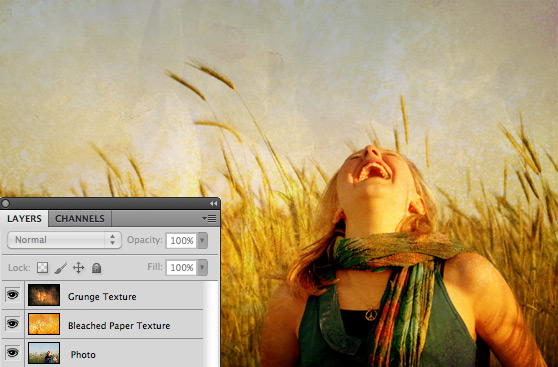Hide the Grunge Texture layer
The image size is (558, 367).
point(12,295)
